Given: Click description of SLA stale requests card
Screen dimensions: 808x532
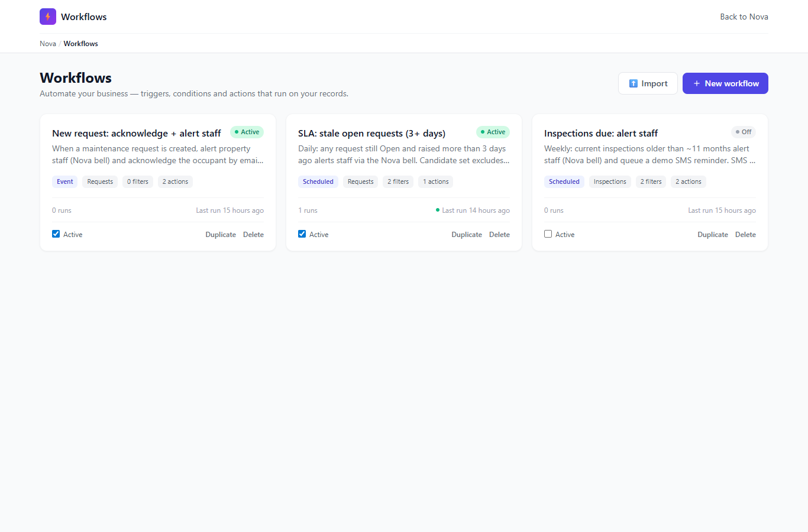Looking at the screenshot, I should point(404,155).
